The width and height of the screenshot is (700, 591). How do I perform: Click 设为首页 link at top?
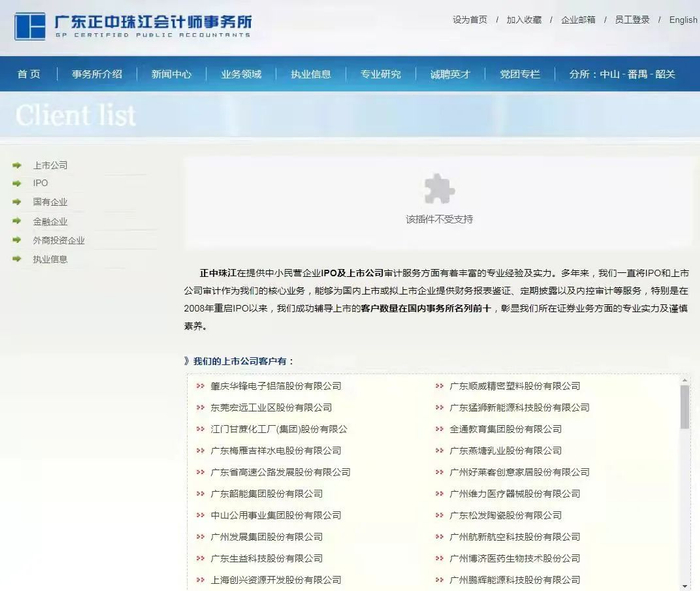(x=470, y=20)
